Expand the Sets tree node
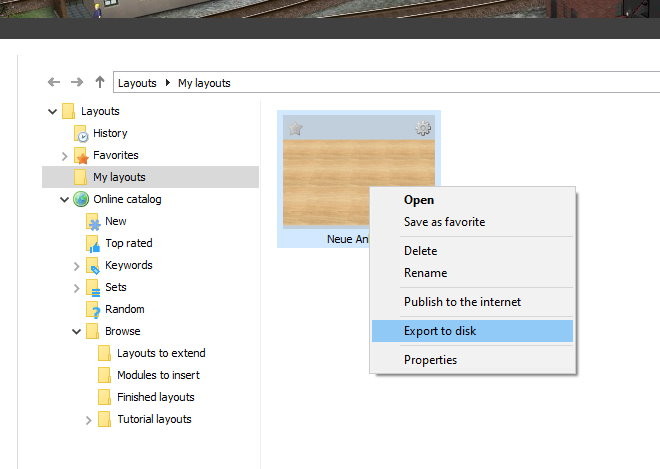Viewport: 660px width, 469px height. pos(76,288)
